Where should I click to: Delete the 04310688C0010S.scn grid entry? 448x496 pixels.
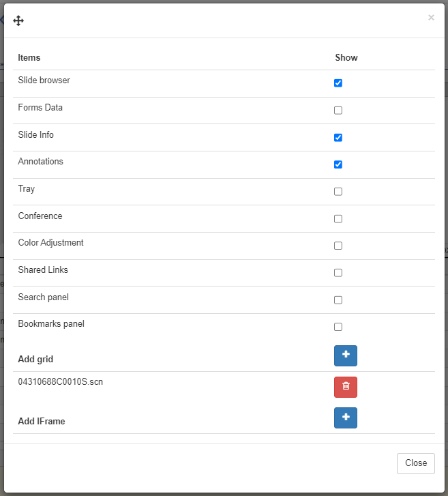(x=345, y=387)
